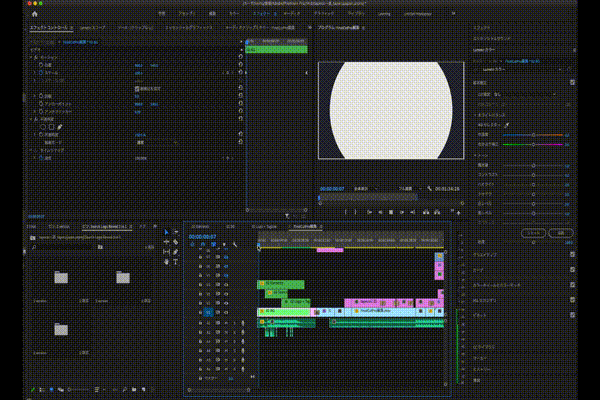Click Mark In button in program monitor
This screenshot has width=600, height=400.
tap(346, 212)
